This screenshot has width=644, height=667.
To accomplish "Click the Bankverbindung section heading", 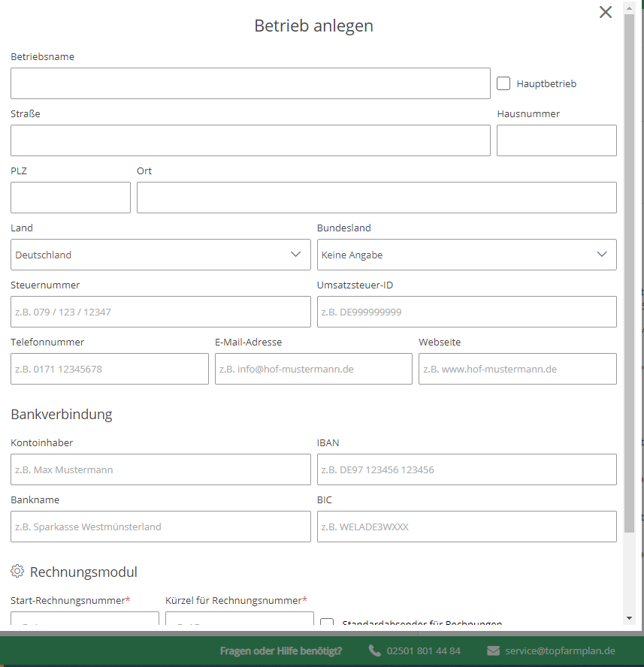I will pos(62,414).
